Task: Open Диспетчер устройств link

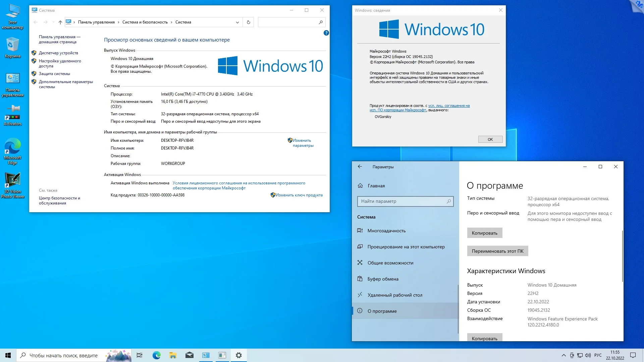Action: tap(58, 53)
